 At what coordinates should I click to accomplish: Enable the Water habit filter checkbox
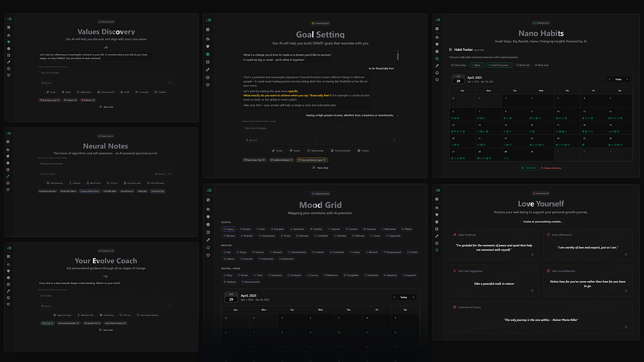click(477, 65)
